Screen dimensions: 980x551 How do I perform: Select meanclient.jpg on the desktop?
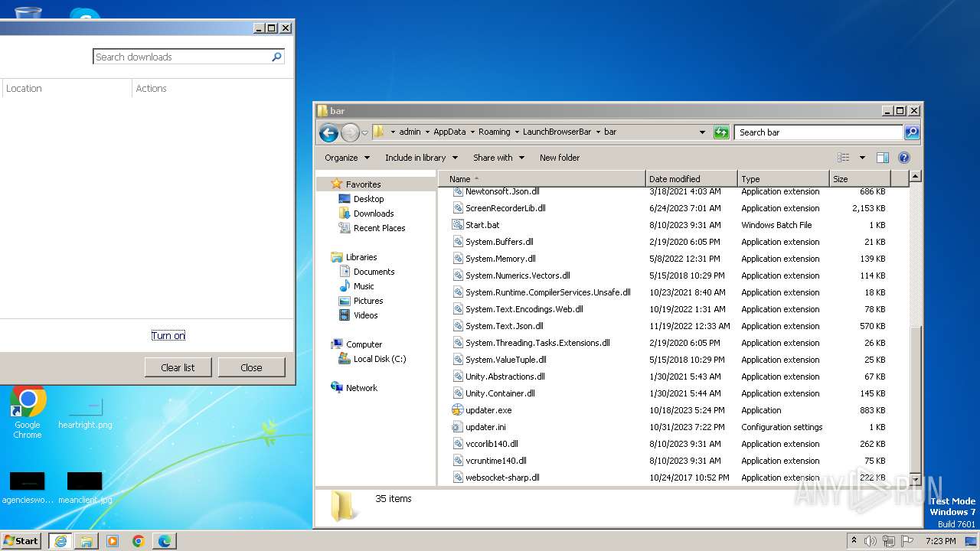coord(85,487)
